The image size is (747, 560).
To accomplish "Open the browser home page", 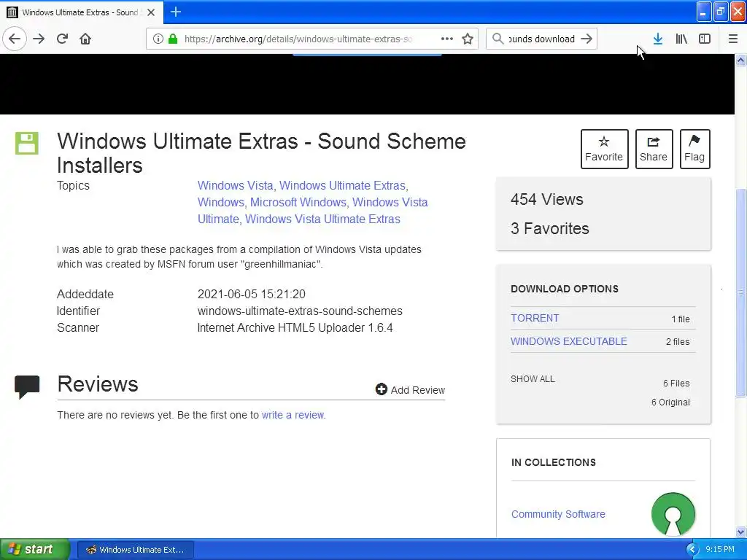I will point(85,39).
